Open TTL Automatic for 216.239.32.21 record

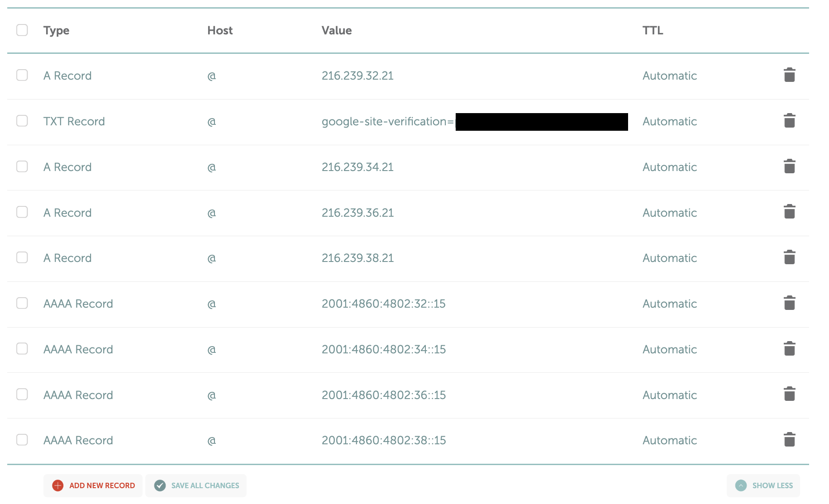pos(669,76)
